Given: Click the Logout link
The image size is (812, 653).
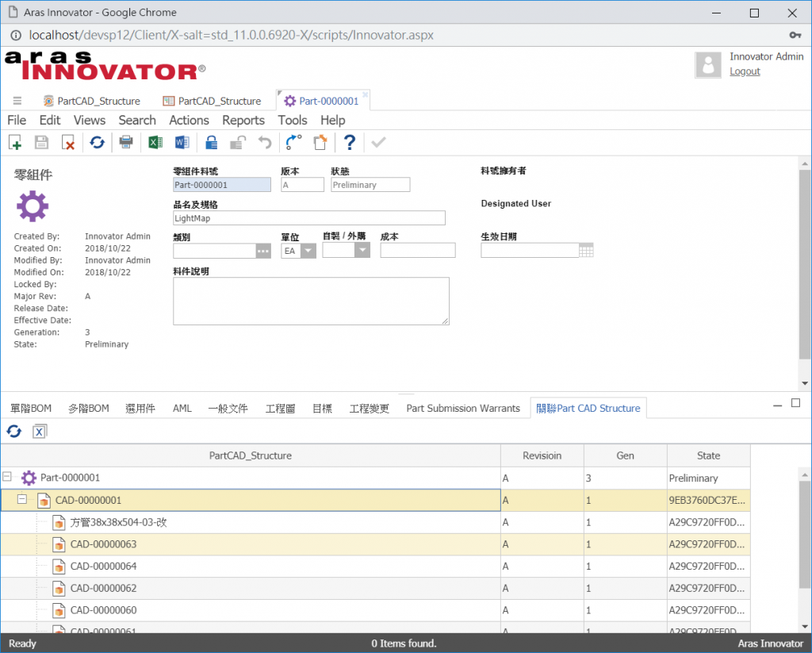Looking at the screenshot, I should tap(745, 71).
